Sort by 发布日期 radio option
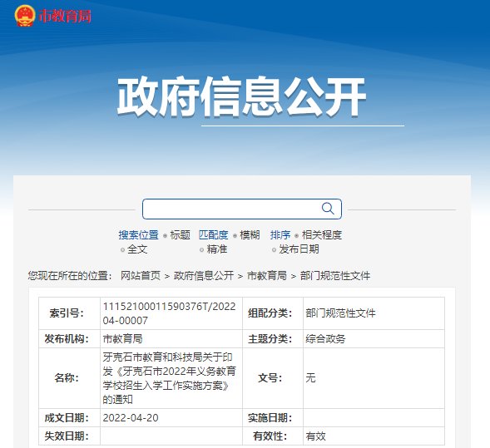The height and width of the screenshot is (448, 490). pos(274,249)
